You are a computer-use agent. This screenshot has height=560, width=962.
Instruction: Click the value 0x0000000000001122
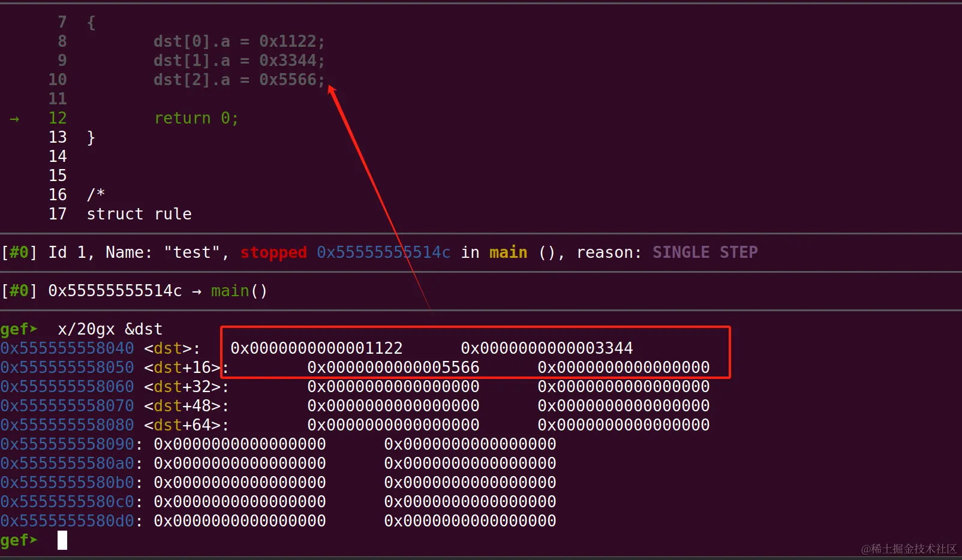(317, 348)
